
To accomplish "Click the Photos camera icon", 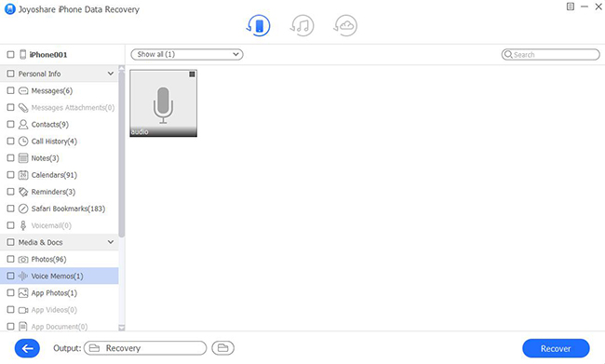I will tap(23, 260).
